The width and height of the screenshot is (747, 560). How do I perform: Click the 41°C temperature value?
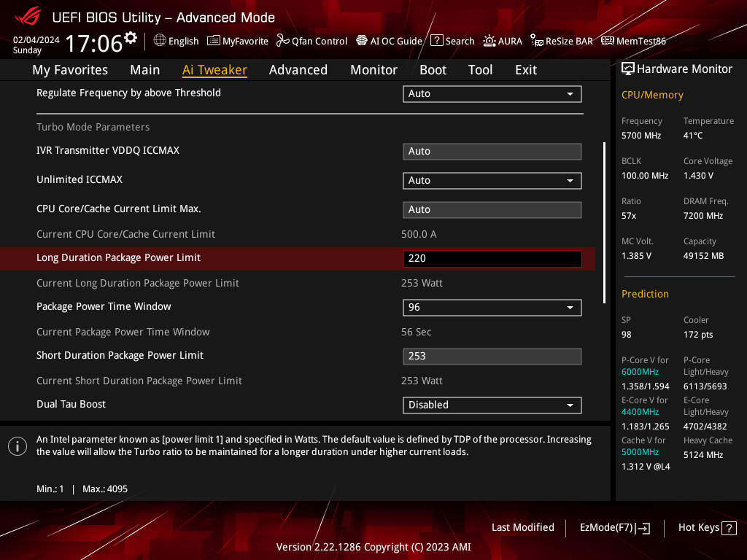693,136
